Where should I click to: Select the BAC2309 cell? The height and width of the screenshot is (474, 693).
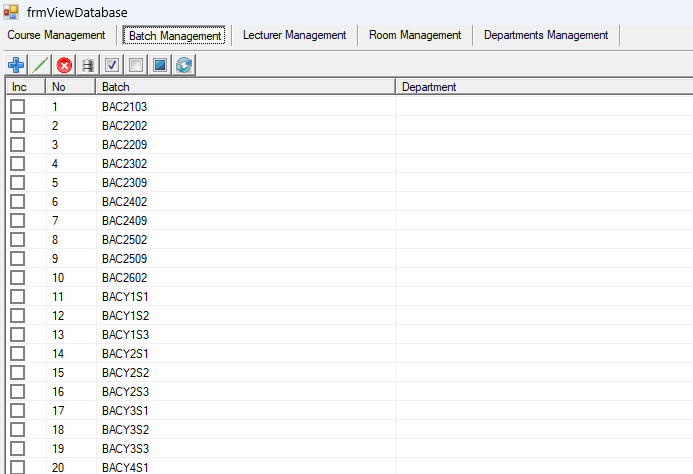[x=246, y=183]
